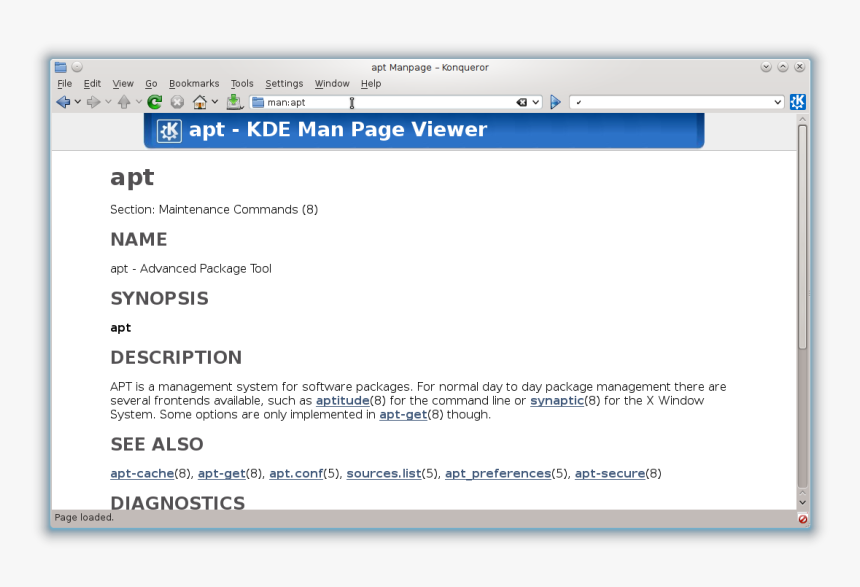Image resolution: width=860 pixels, height=587 pixels.
Task: Open the apt-get link in the Description paragraph
Action: coord(403,415)
